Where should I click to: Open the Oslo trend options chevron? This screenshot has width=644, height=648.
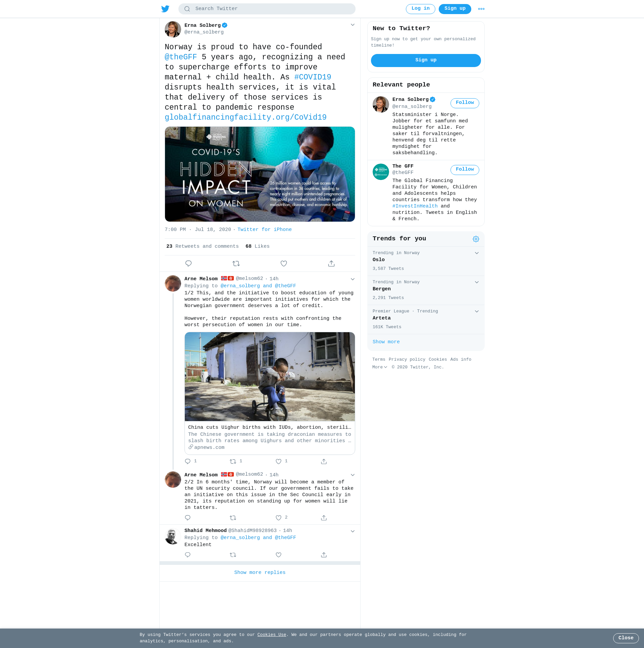click(x=477, y=253)
